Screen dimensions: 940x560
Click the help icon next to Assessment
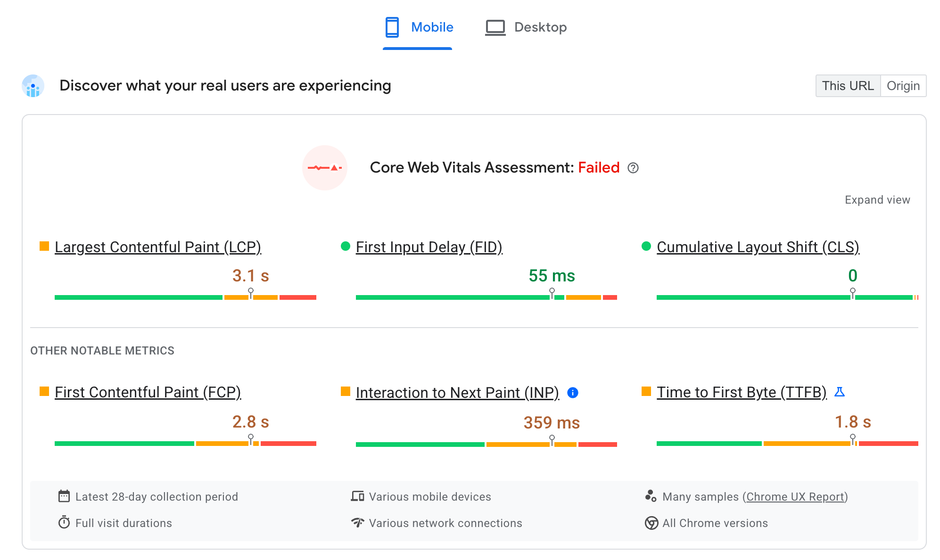634,168
